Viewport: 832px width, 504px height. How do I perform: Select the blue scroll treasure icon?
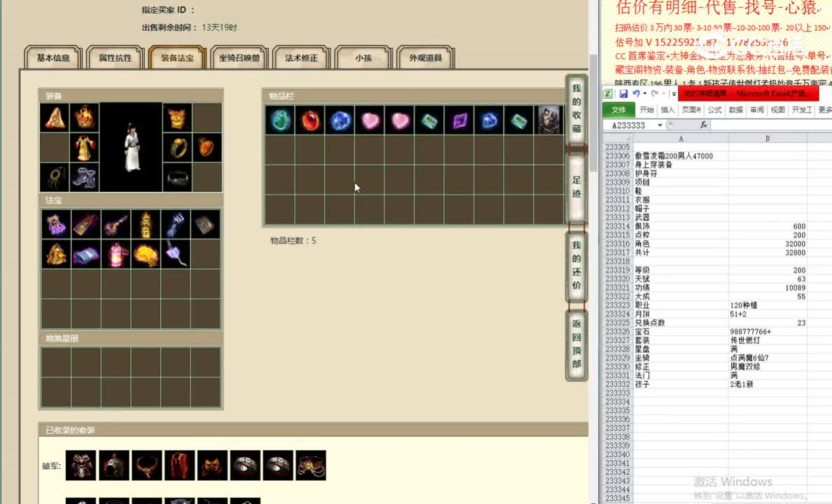click(86, 254)
